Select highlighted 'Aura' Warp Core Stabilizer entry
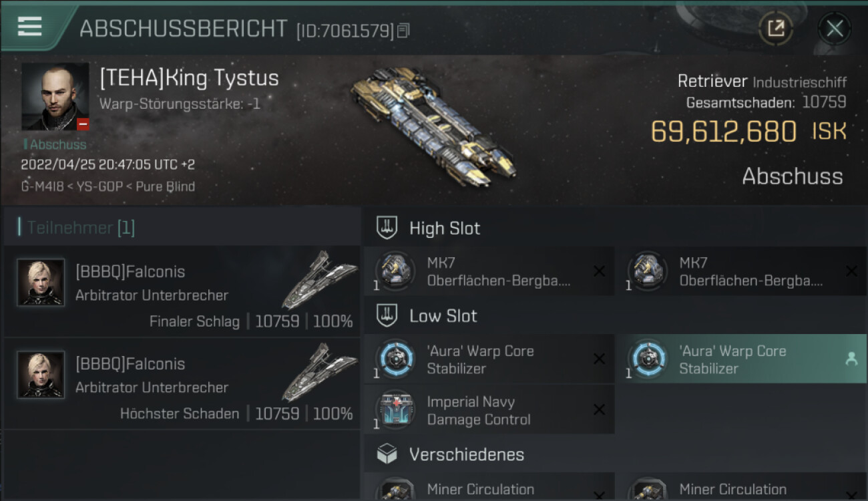This screenshot has height=501, width=868. [x=741, y=359]
